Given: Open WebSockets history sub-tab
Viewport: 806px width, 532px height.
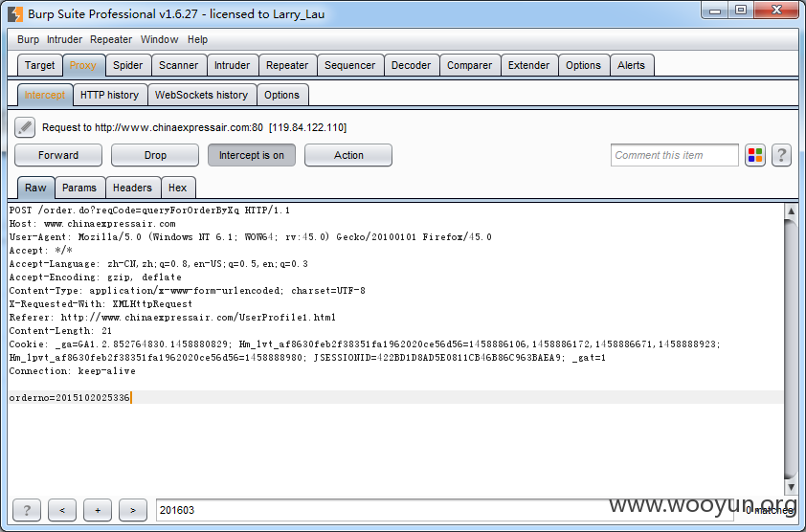Looking at the screenshot, I should tap(201, 95).
